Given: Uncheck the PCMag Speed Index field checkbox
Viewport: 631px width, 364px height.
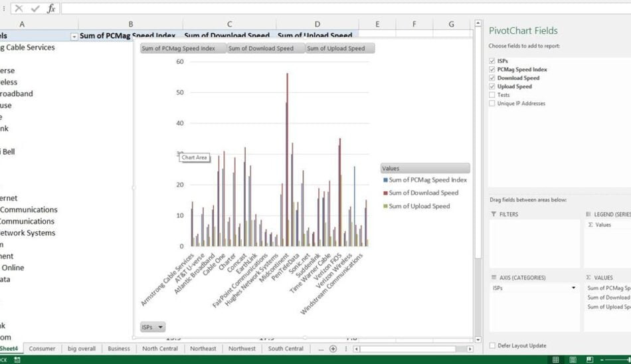Looking at the screenshot, I should click(492, 69).
